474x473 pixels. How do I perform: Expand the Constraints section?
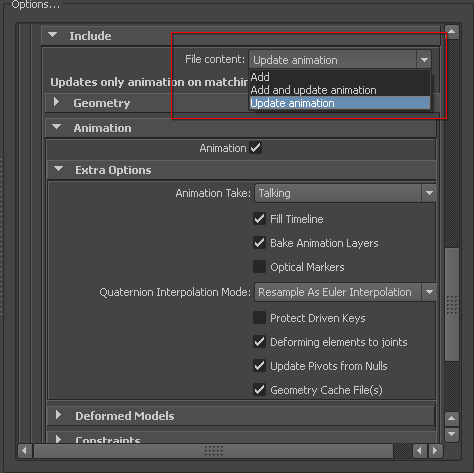[x=58, y=439]
